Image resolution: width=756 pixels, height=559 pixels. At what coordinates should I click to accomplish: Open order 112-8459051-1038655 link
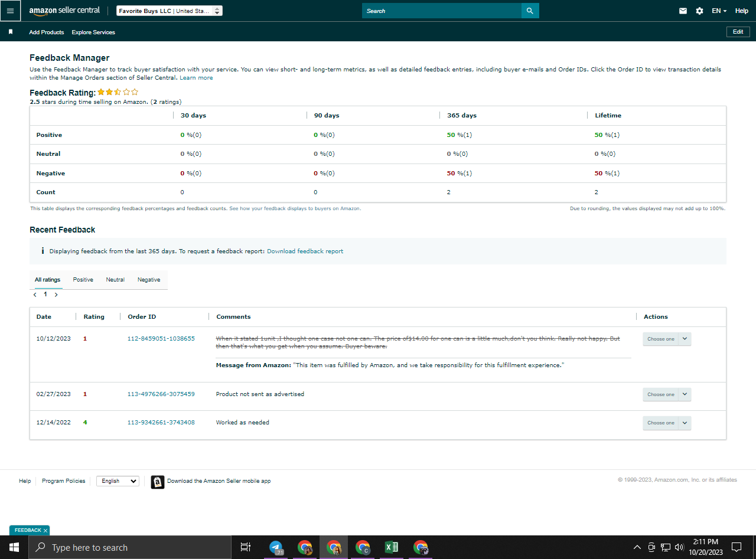(161, 339)
